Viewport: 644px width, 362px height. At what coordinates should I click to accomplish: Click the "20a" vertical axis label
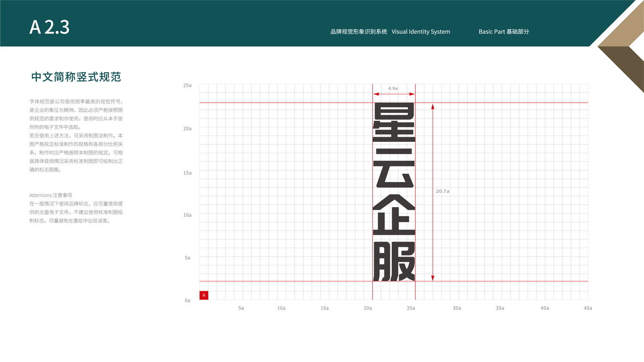(188, 128)
